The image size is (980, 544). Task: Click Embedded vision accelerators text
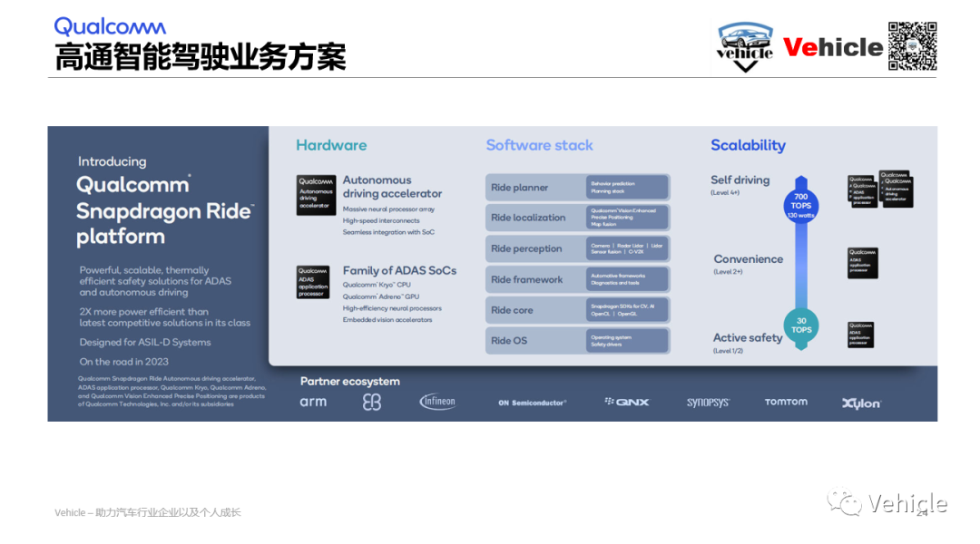387,320
